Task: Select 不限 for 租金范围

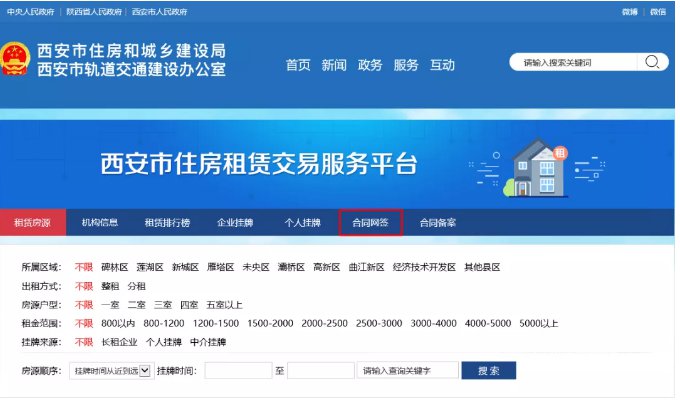Action: [84, 323]
